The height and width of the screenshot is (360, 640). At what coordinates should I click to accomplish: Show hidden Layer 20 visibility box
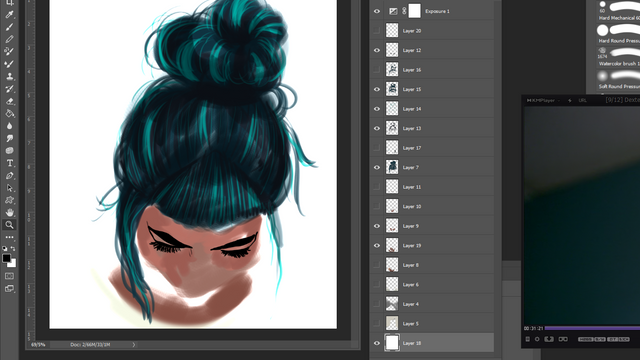point(377,31)
